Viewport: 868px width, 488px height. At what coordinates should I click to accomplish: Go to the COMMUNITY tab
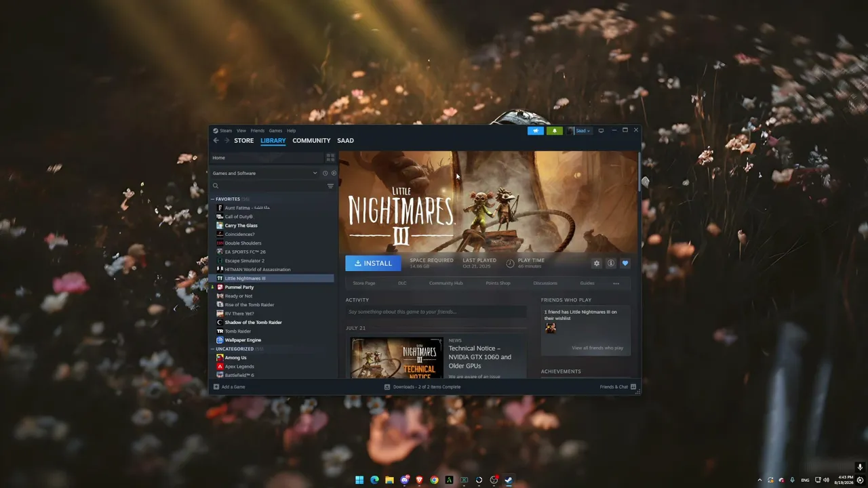pyautogui.click(x=311, y=140)
